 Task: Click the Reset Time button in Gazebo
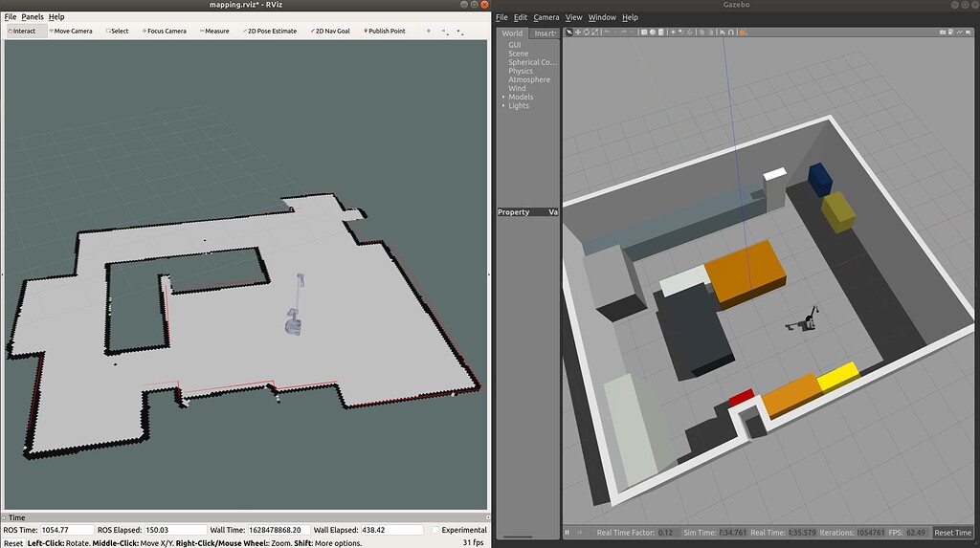click(952, 533)
